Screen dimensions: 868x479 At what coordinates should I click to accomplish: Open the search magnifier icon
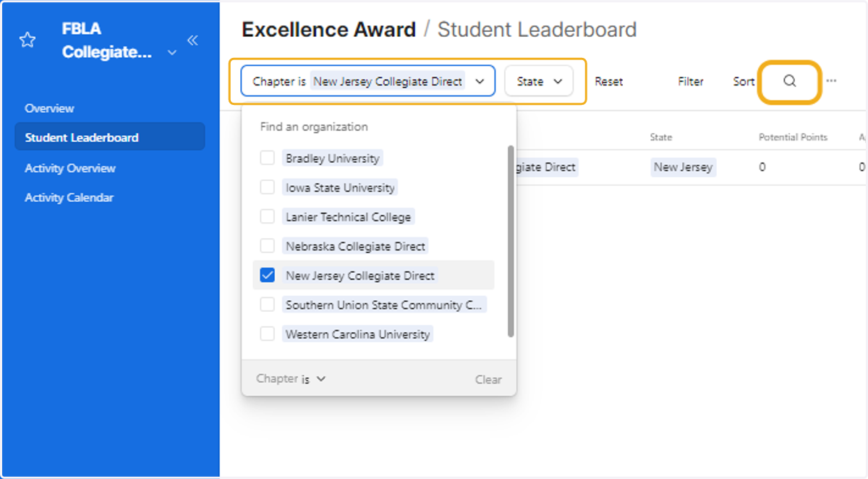pyautogui.click(x=790, y=81)
